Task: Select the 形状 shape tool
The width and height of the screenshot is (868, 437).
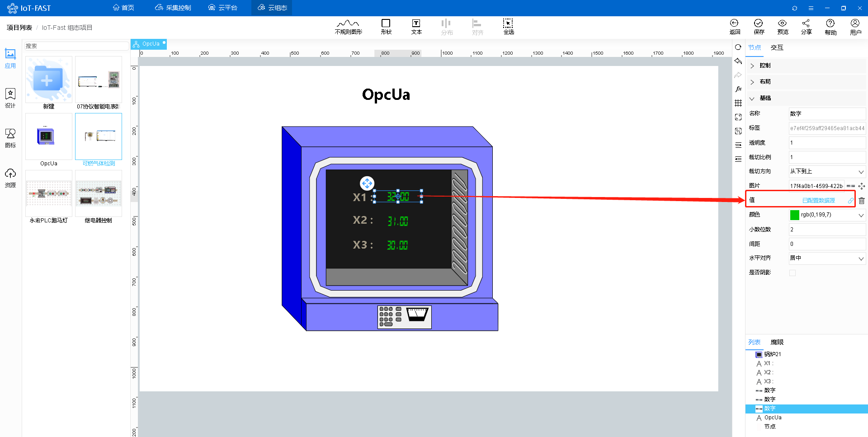Action: (386, 27)
